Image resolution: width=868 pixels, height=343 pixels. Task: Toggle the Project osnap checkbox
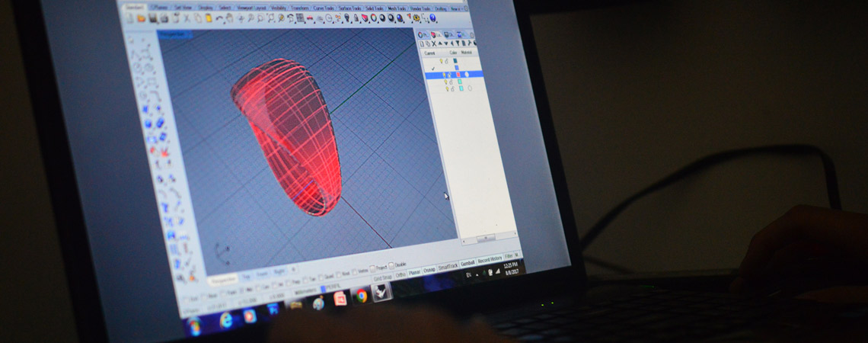click(372, 269)
